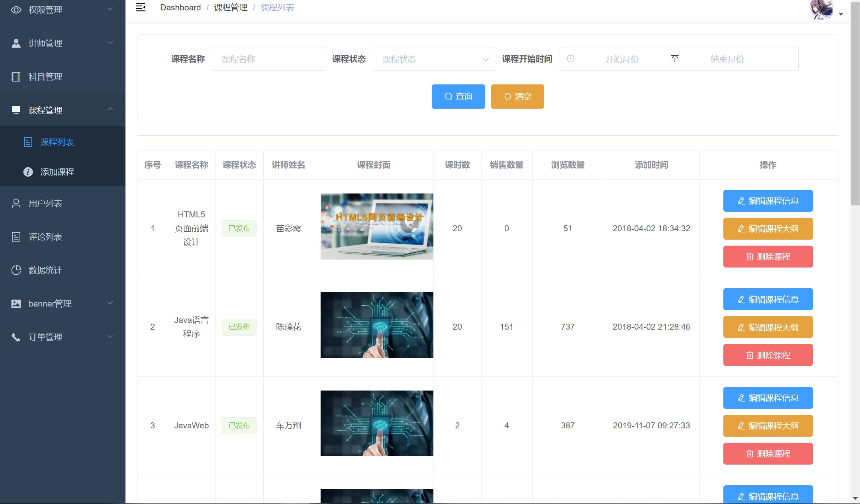This screenshot has height=504, width=860.
Task: Open the avatar dropdown caret
Action: (x=841, y=14)
